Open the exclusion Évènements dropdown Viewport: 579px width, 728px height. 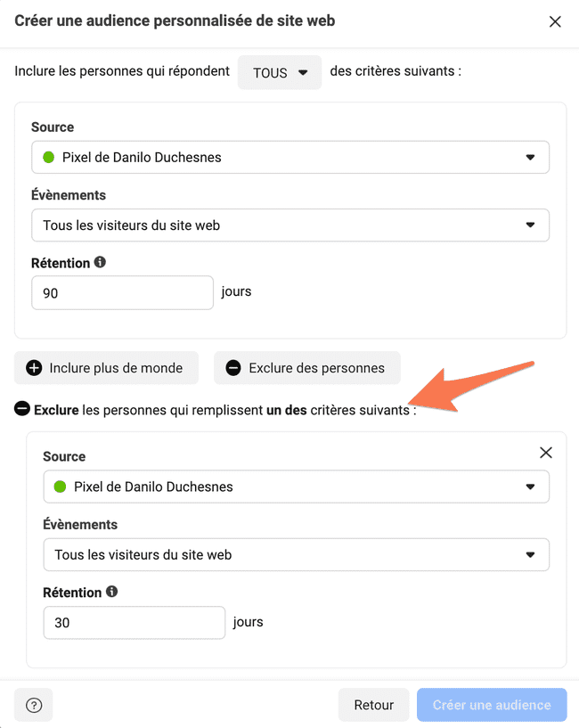pyautogui.click(x=297, y=555)
